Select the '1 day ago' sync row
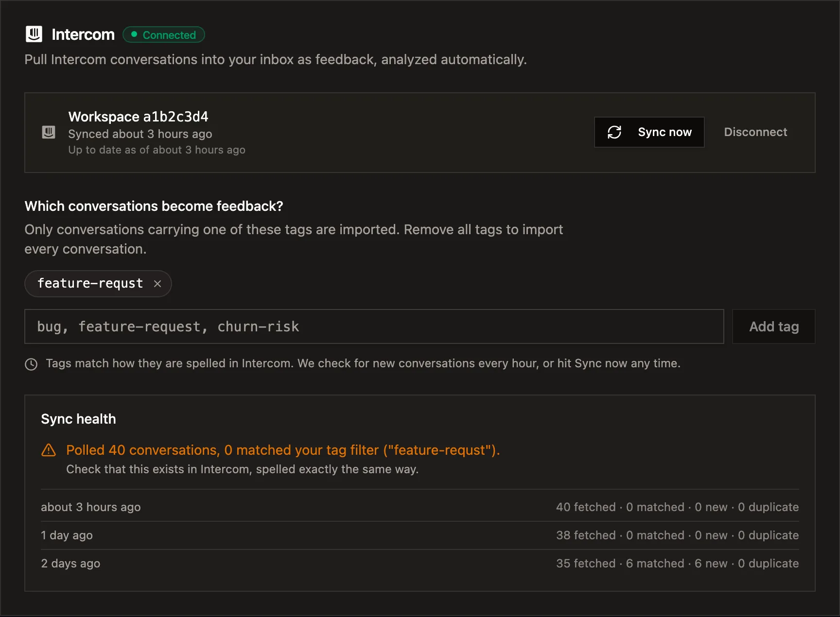Image resolution: width=840 pixels, height=617 pixels. [x=420, y=535]
